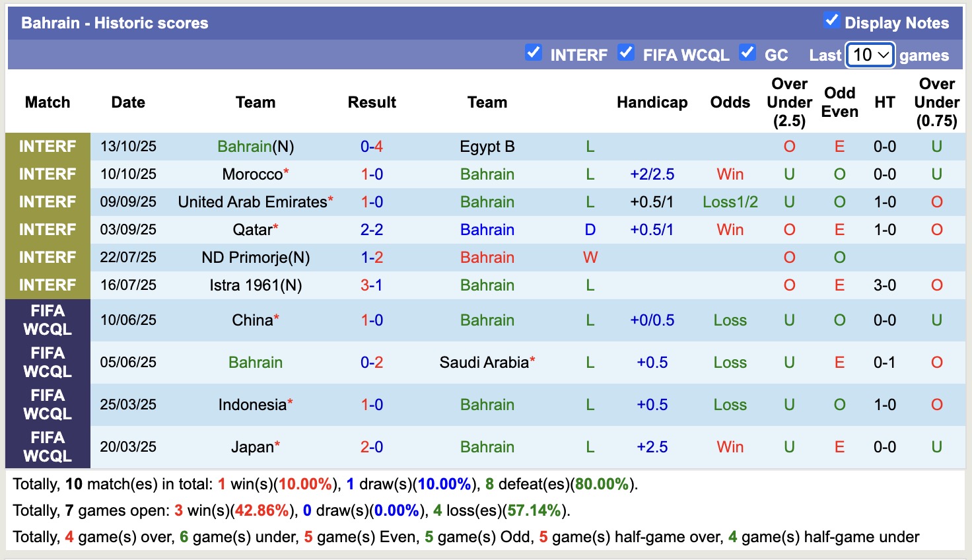Open the Indonesia team page
This screenshot has height=560, width=972.
253,404
